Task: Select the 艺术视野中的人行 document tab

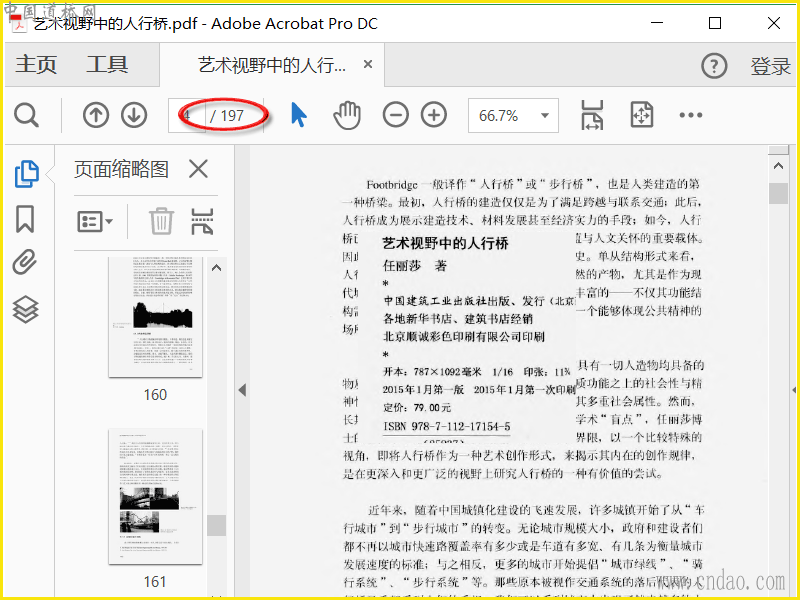Action: click(272, 65)
